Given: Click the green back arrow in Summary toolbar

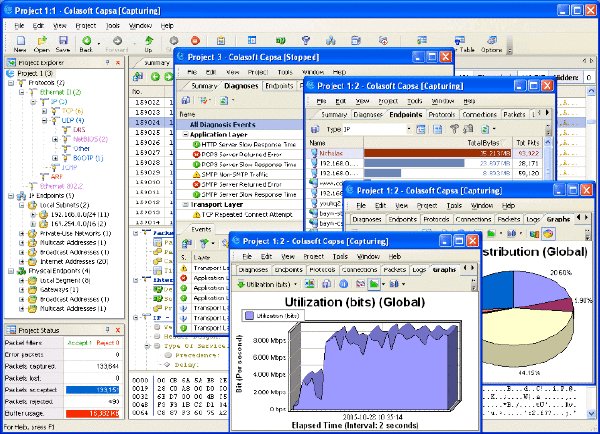Looking at the screenshot, I should 155,77.
